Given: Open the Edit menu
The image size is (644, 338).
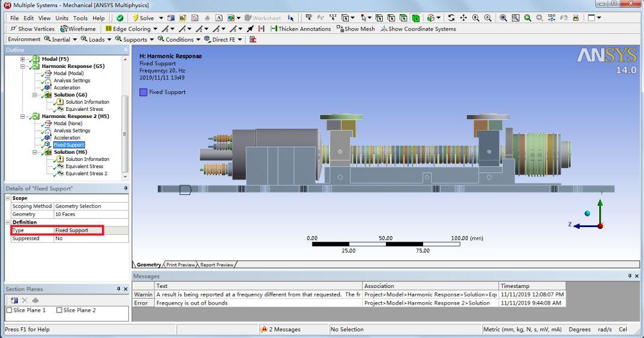Looking at the screenshot, I should click(x=29, y=18).
